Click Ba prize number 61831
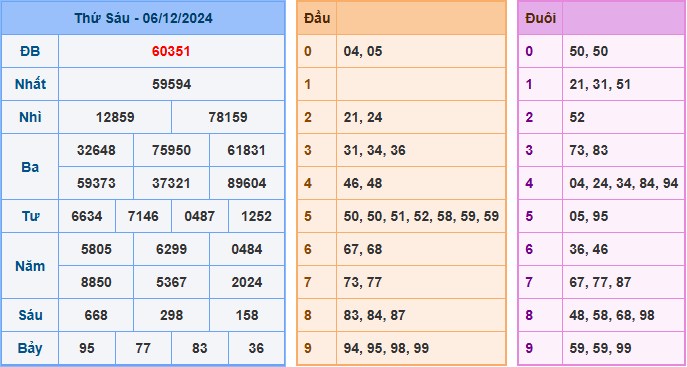This screenshot has width=687, height=367. 247,151
